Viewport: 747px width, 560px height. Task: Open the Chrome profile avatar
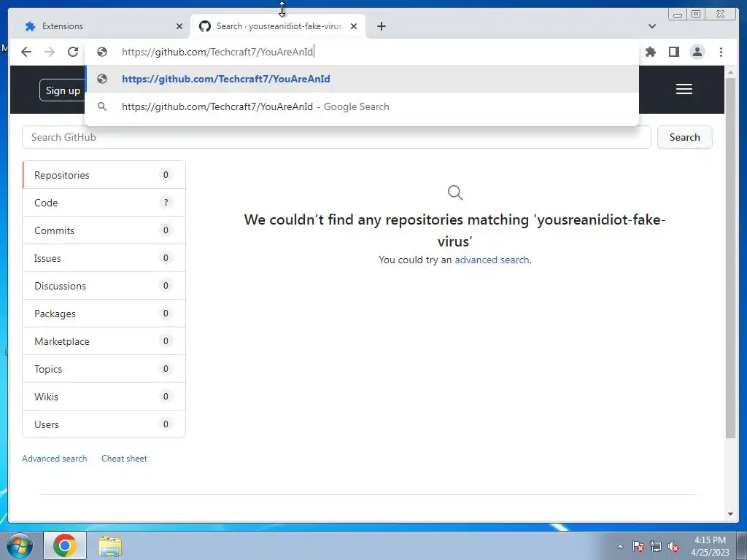coord(697,52)
